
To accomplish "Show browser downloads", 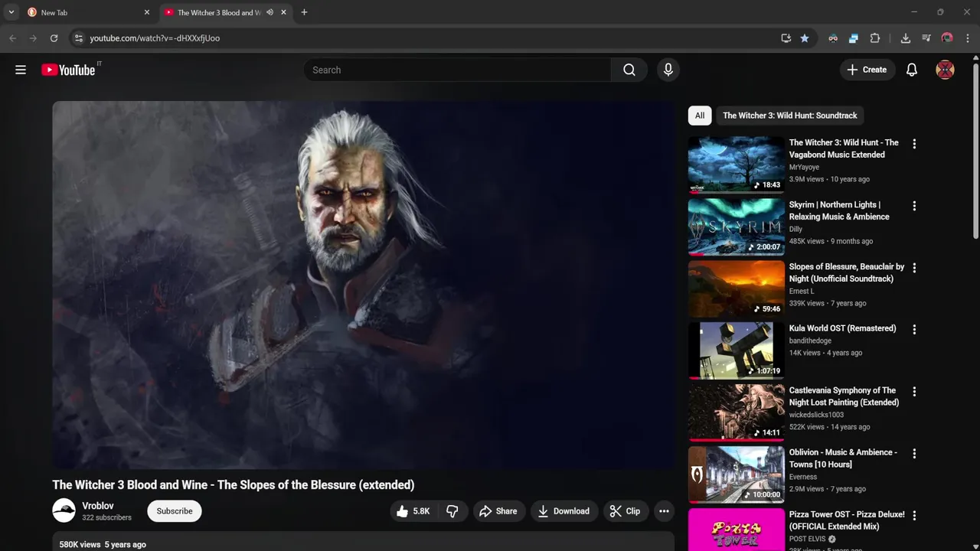I will (906, 38).
